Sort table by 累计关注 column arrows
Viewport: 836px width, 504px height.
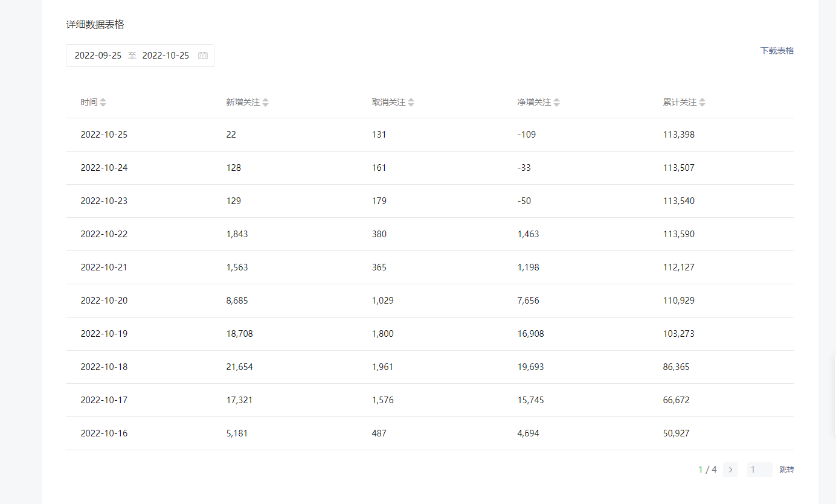coord(702,103)
